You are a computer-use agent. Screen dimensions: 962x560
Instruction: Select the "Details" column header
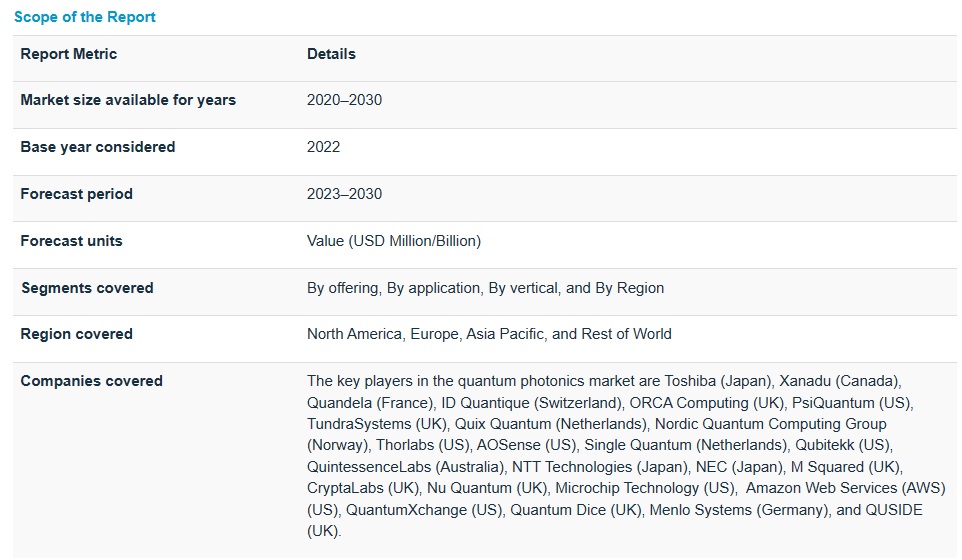point(331,54)
